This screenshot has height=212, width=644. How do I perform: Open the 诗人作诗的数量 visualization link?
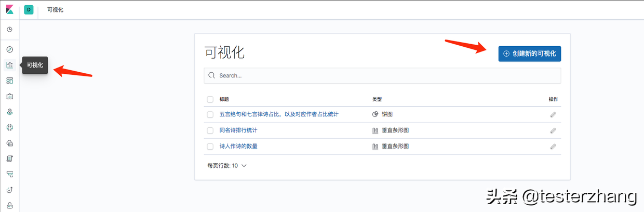[x=238, y=147]
